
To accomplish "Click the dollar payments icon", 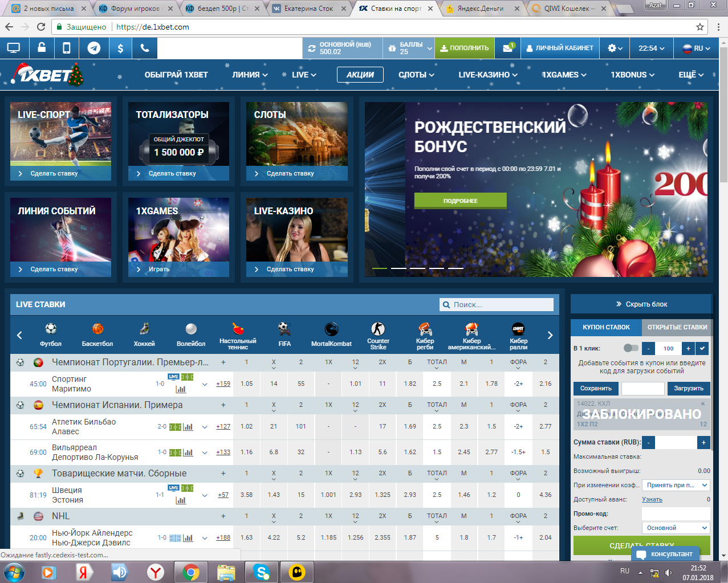I will (x=120, y=48).
